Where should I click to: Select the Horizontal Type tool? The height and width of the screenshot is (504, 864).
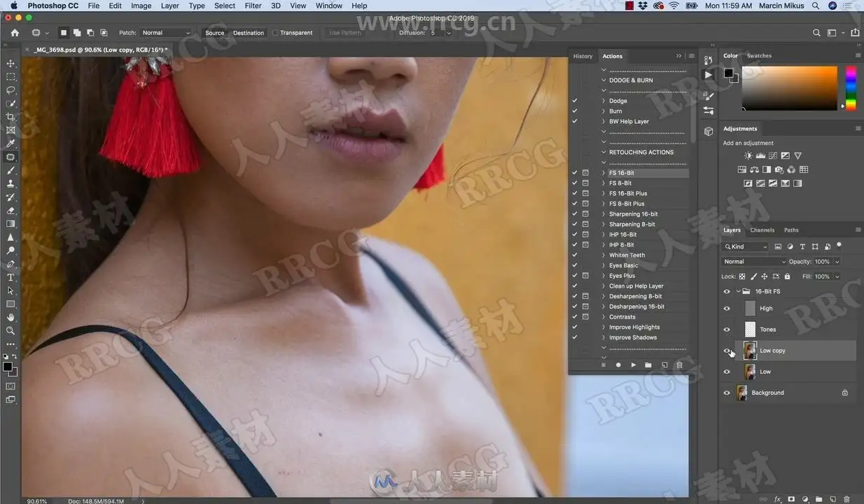coord(11,277)
